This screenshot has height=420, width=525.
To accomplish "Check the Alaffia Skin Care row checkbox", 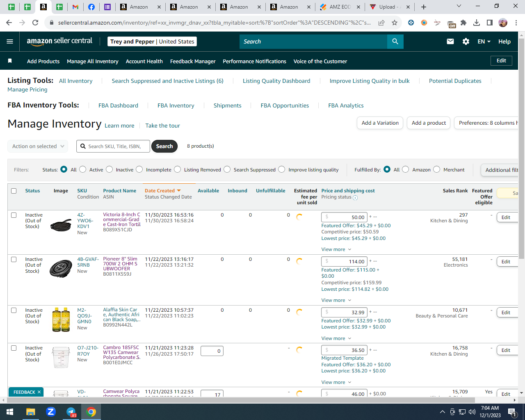I will [x=14, y=310].
